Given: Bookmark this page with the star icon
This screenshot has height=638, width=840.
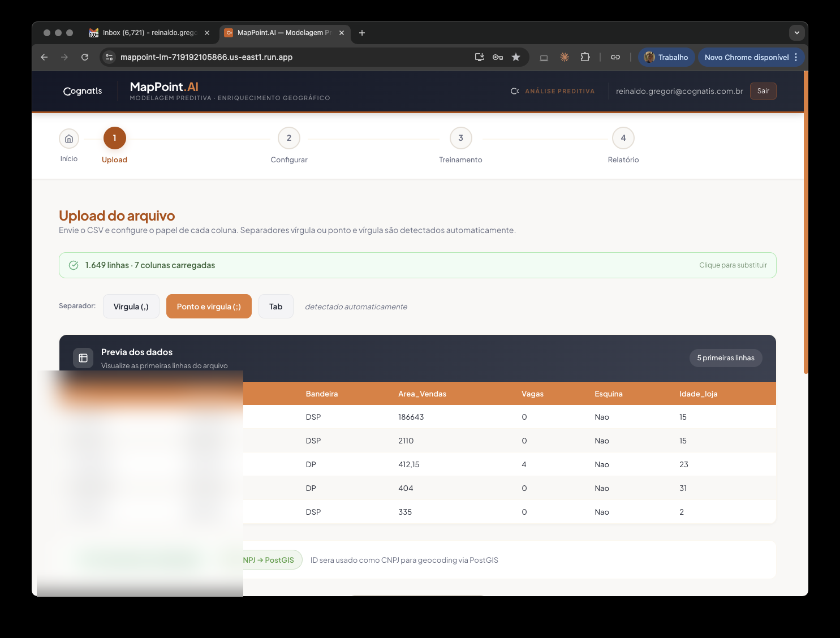Looking at the screenshot, I should click(x=516, y=57).
